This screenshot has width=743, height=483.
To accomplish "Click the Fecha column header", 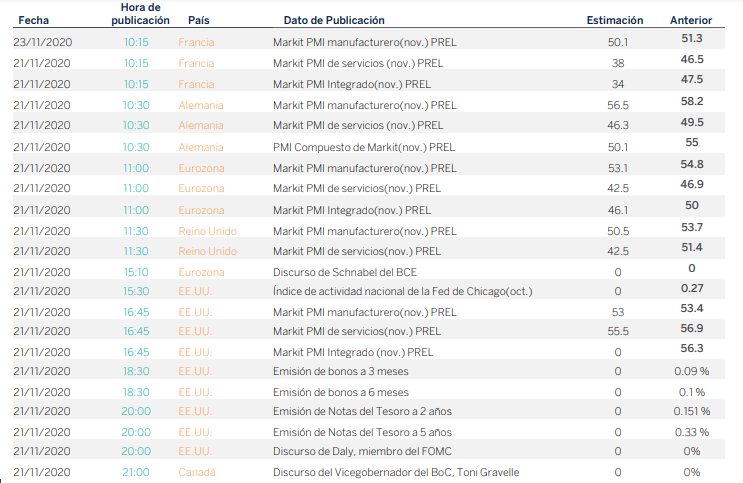I will (x=33, y=20).
